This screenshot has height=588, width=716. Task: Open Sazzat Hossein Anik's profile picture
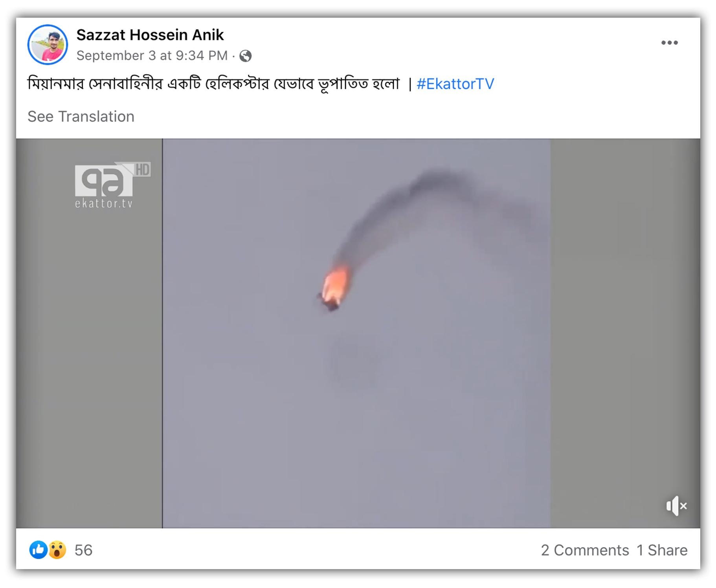pos(48,44)
